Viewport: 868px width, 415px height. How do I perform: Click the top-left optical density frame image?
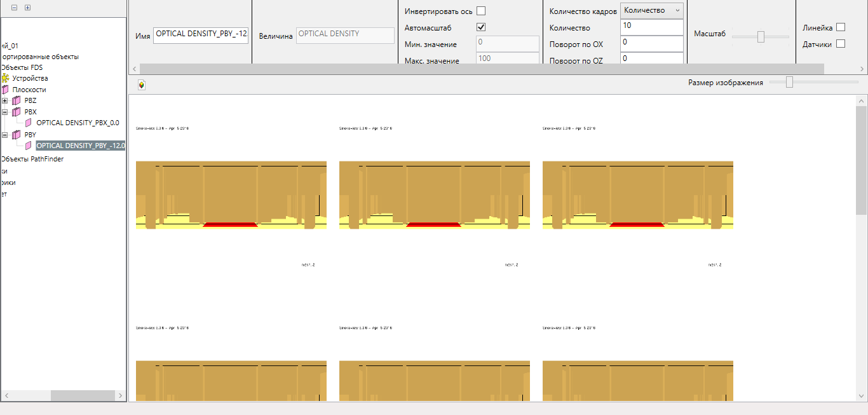[x=231, y=194]
